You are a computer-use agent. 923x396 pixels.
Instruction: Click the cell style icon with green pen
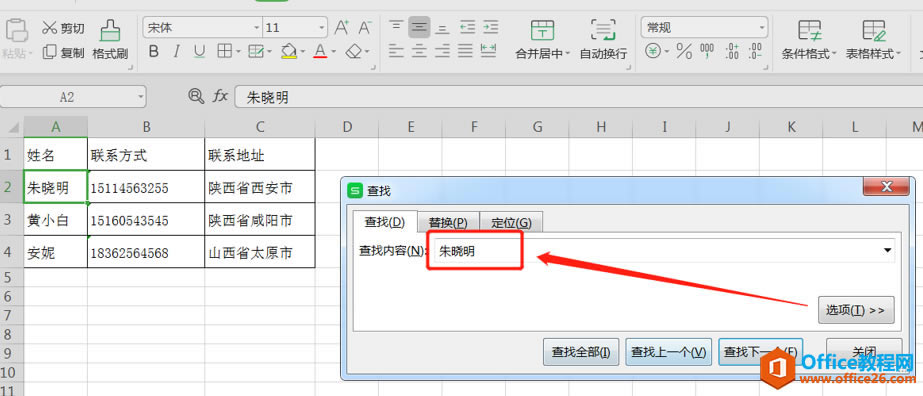[x=255, y=52]
